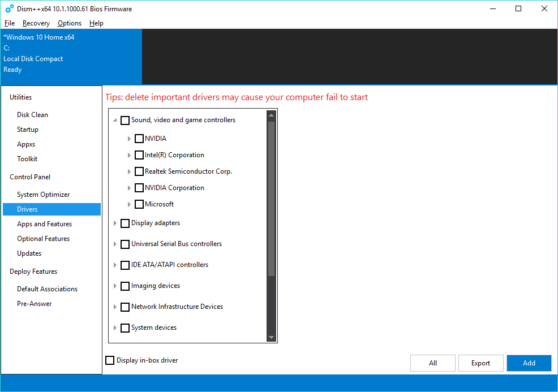Collapse Sound, video and game controllers node
Viewport: 558px width, 392px height.
pos(115,120)
